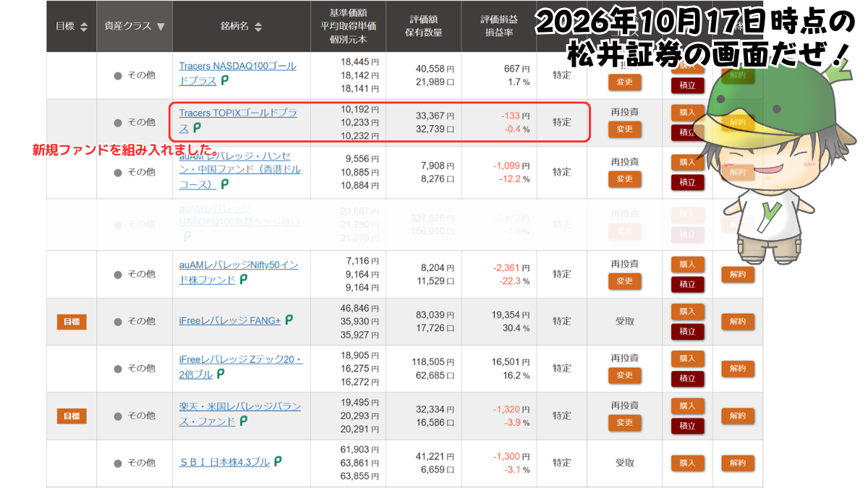Image resolution: width=868 pixels, height=488 pixels.
Task: Click 解約 for iFreeレバレッジ FANG+
Action: tap(737, 321)
